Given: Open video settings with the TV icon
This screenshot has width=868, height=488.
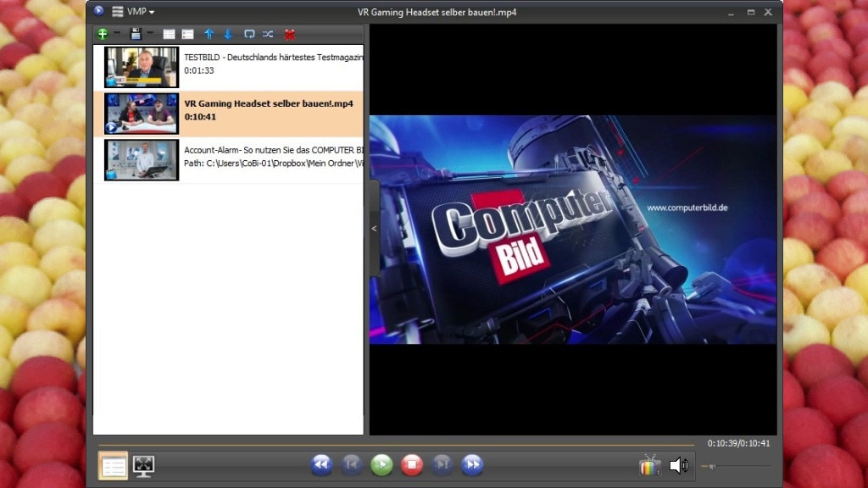Looking at the screenshot, I should tap(650, 466).
